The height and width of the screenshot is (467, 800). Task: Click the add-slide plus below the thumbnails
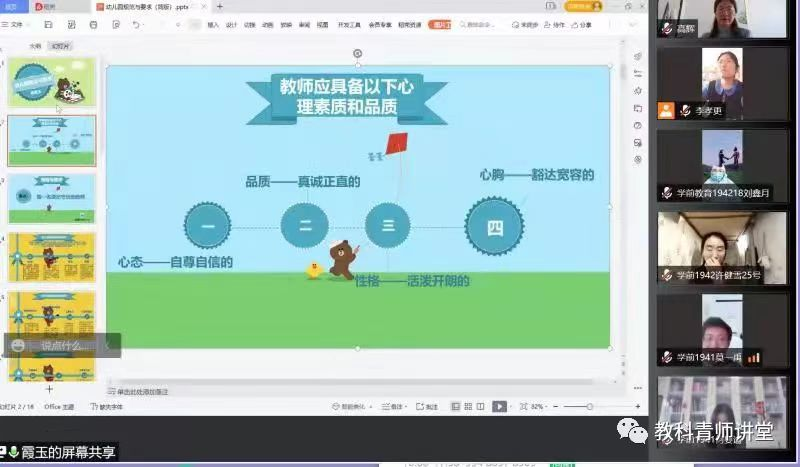[x=49, y=389]
